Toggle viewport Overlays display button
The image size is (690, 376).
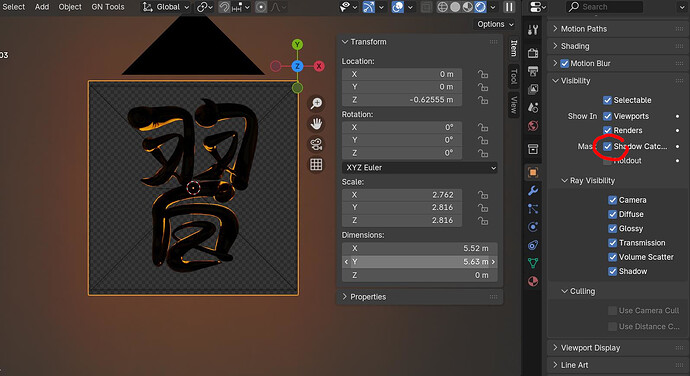click(398, 7)
